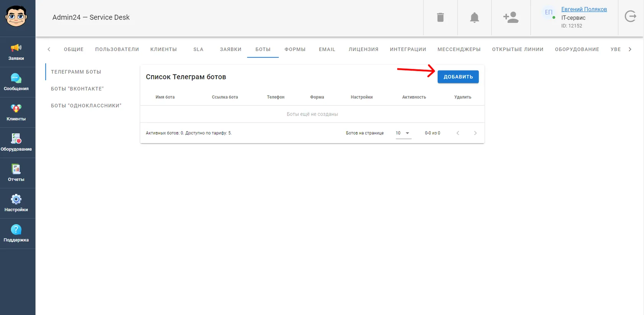Switch to the МЕССЕНДЖЕРЫ tab

tap(459, 49)
